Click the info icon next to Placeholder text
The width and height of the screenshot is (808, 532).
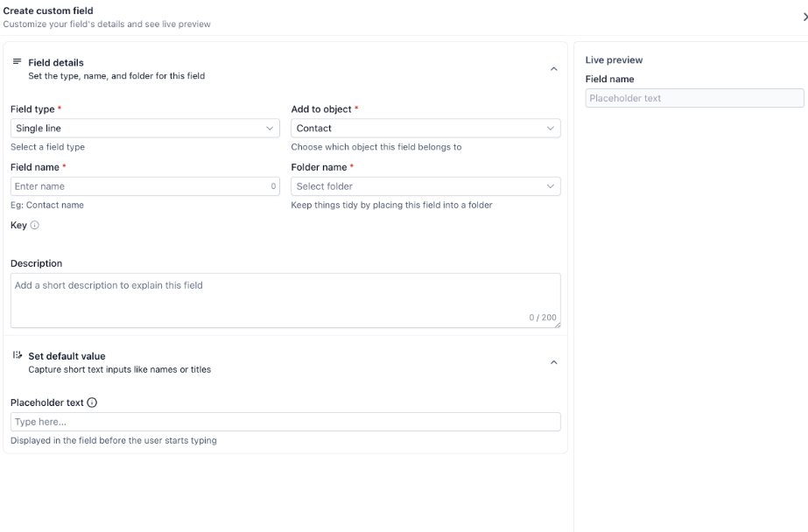point(92,402)
